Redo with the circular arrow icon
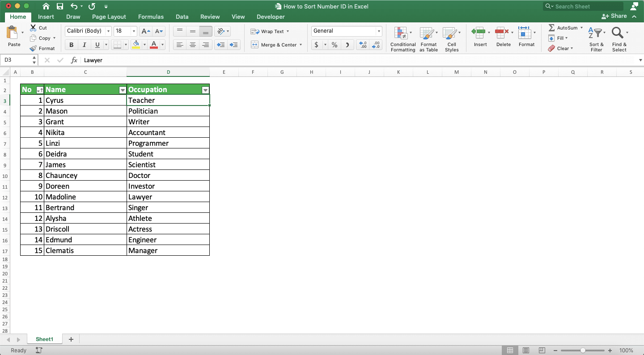This screenshot has height=355, width=644. pos(92,6)
